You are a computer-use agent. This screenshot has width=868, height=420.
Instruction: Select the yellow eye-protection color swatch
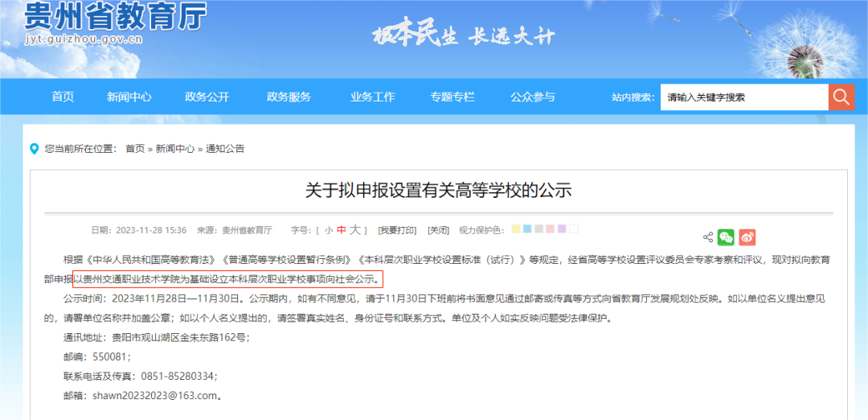click(x=516, y=229)
